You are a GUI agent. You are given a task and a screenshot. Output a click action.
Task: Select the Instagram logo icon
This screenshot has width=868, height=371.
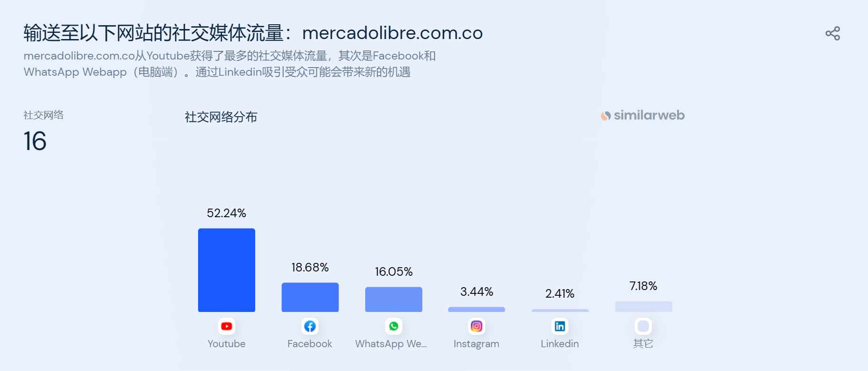coord(477,326)
